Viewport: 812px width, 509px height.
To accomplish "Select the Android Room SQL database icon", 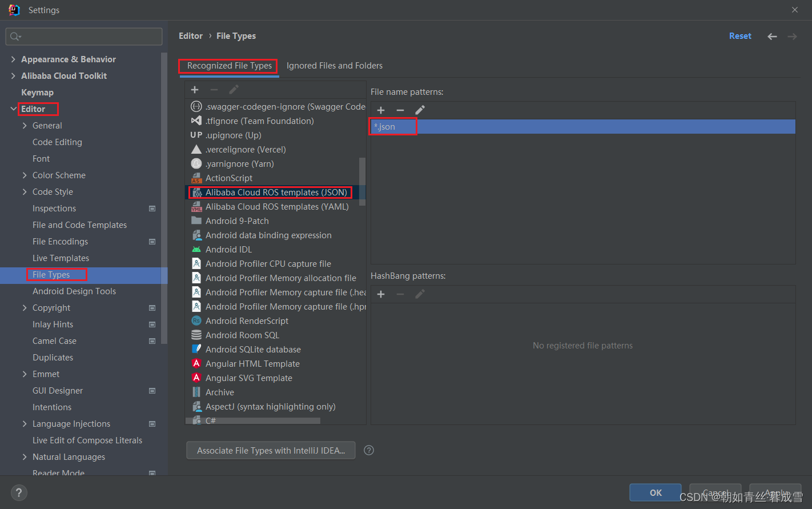I will tap(196, 335).
